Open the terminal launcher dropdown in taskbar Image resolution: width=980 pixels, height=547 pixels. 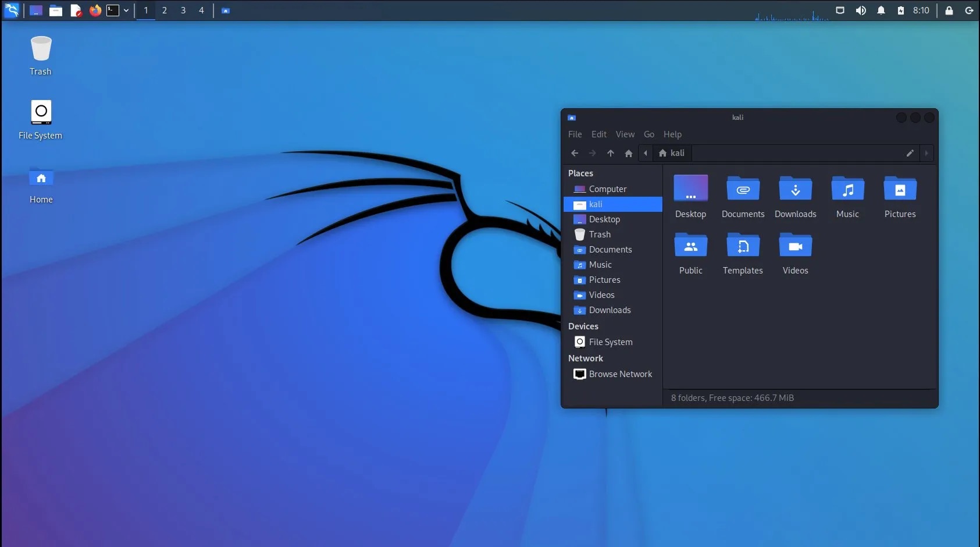[126, 10]
